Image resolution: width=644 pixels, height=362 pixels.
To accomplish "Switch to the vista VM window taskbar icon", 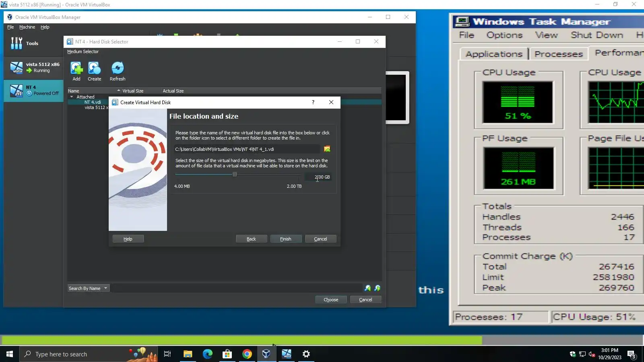I will tap(286, 354).
